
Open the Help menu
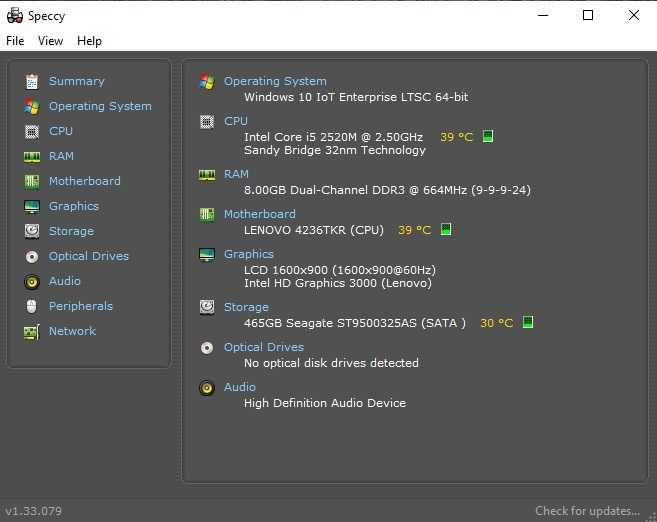[x=89, y=41]
